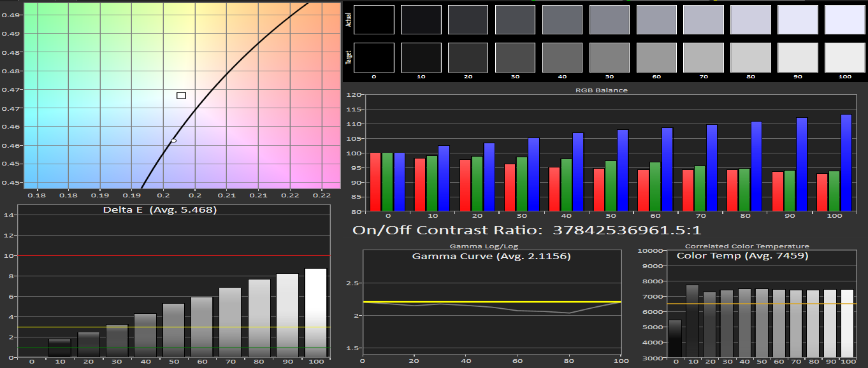
Task: Select the white measured point on the black curve
Action: click(x=173, y=141)
